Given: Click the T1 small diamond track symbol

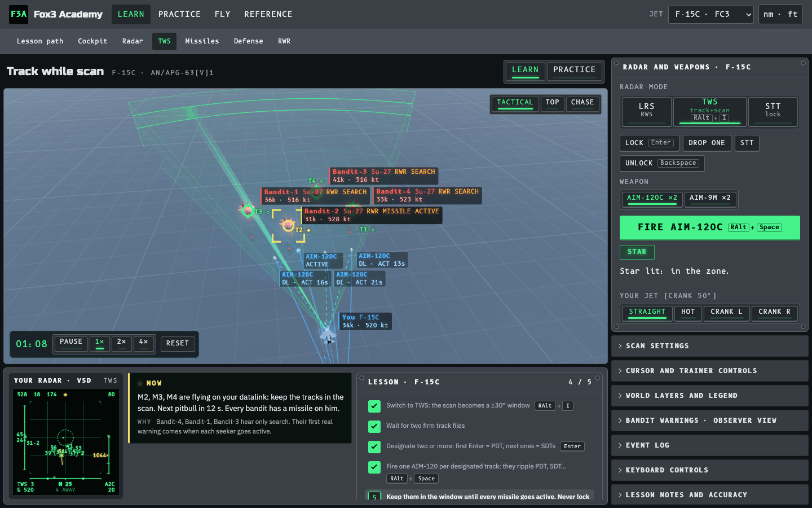Looking at the screenshot, I should click(373, 230).
